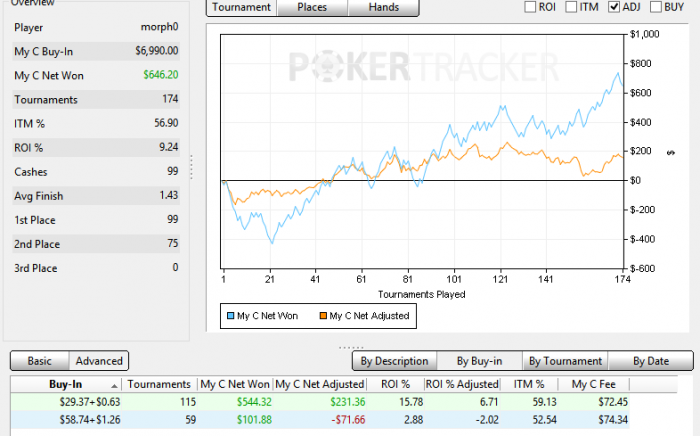
Task: Click the -$71.66 net adjusted cell
Action: coord(348,420)
